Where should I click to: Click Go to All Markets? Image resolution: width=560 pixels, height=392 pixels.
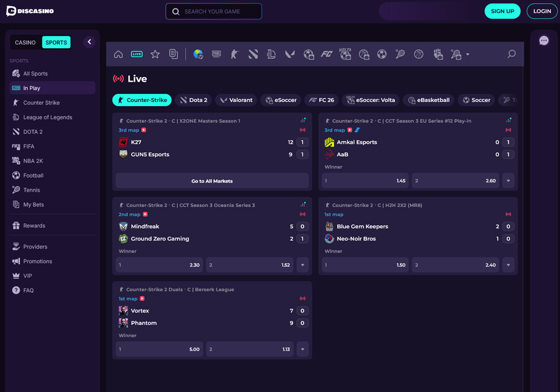(212, 181)
